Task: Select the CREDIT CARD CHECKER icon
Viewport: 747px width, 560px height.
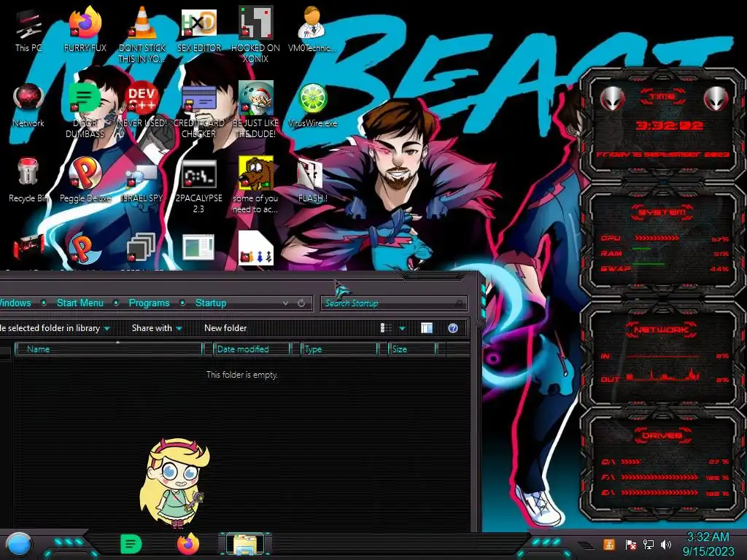Action: (198, 111)
